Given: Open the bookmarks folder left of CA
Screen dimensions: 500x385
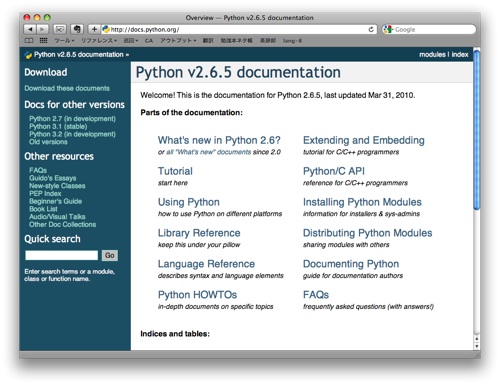Looking at the screenshot, I should pos(131,41).
